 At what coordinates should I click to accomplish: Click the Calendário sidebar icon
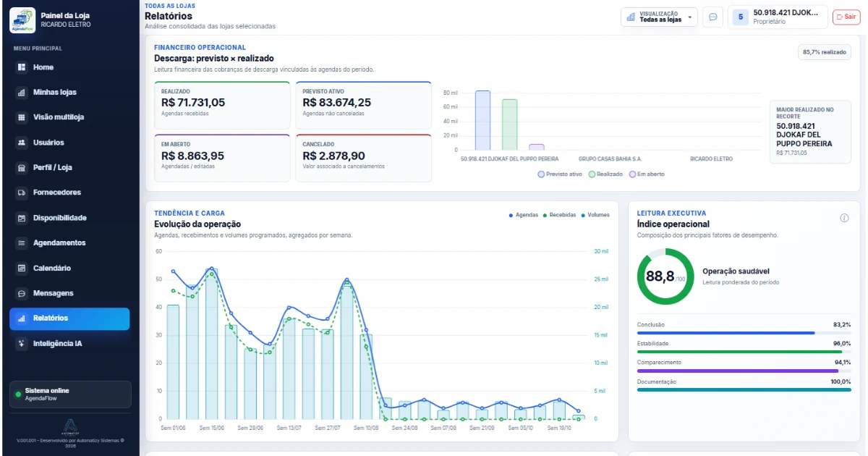[22, 269]
